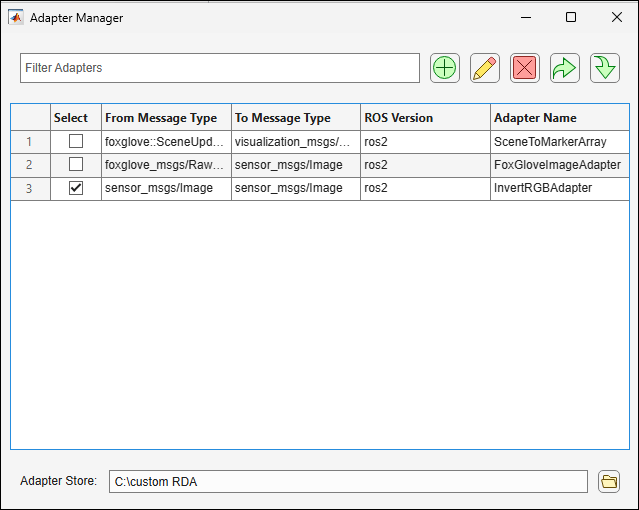
Task: Select row number 1 header
Action: coord(31,141)
